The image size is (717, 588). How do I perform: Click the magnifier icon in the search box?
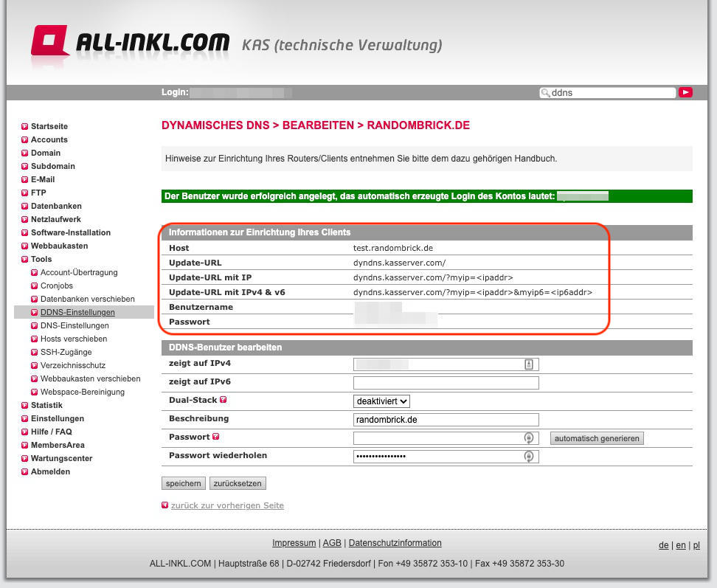545,93
